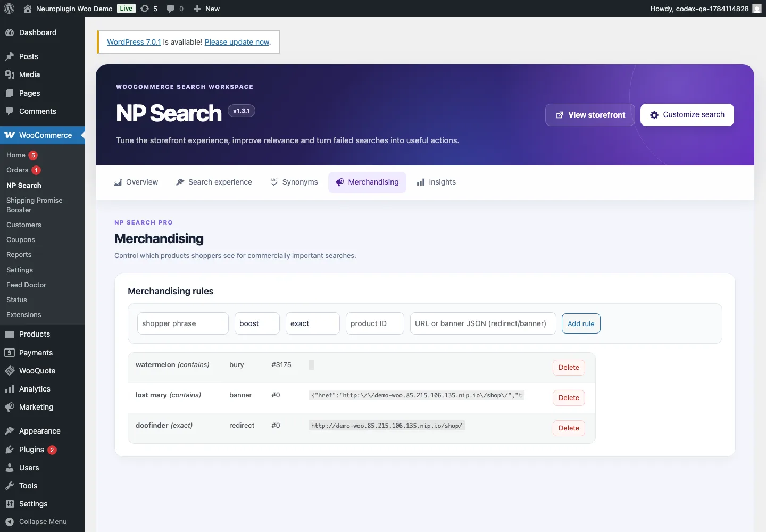Screen dimensions: 766x532
Task: Click the Pages icon in sidebar
Action: [x=10, y=93]
